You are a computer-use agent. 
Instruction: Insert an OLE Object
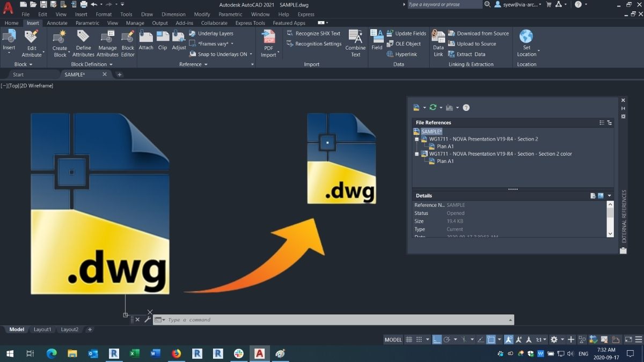[x=404, y=44]
